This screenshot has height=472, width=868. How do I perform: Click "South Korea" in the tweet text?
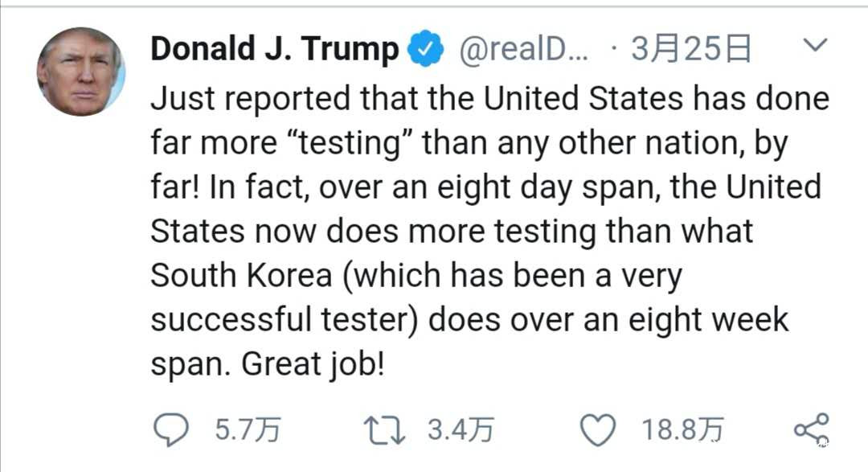click(x=240, y=276)
